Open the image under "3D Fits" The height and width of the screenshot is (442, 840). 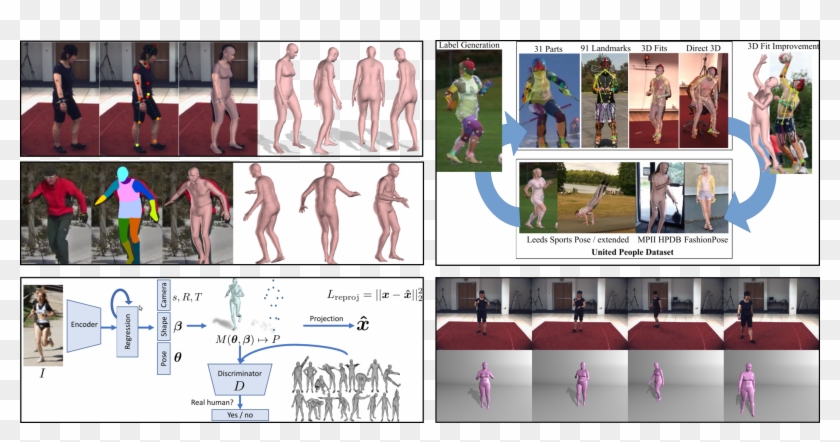654,101
